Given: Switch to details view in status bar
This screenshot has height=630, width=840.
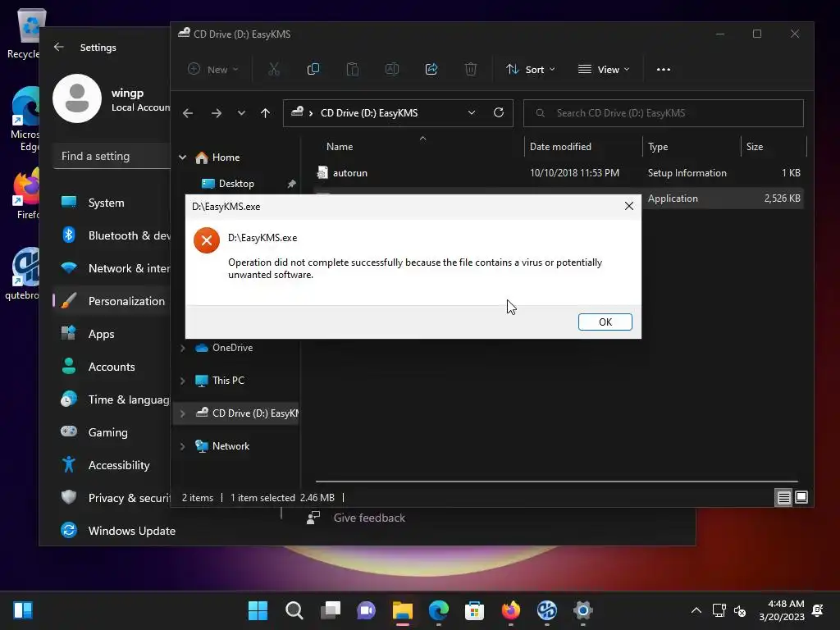Looking at the screenshot, I should coord(783,498).
